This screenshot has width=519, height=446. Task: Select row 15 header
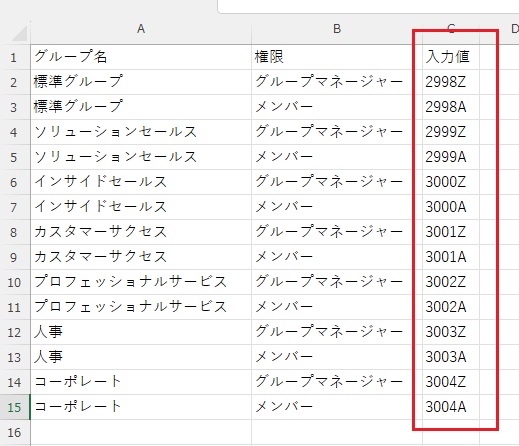(x=14, y=407)
